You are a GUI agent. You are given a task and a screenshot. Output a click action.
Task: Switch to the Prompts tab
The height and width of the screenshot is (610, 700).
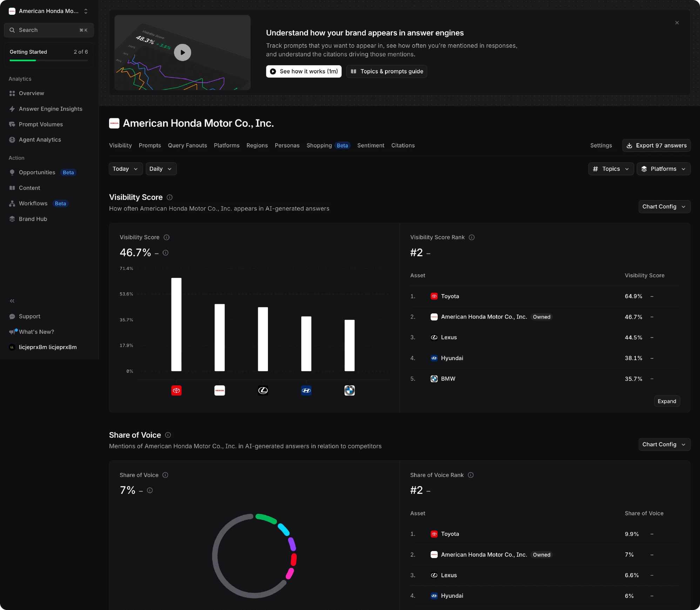click(x=150, y=145)
